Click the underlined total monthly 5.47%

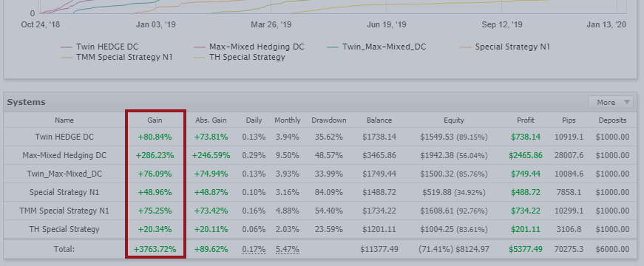tap(288, 249)
